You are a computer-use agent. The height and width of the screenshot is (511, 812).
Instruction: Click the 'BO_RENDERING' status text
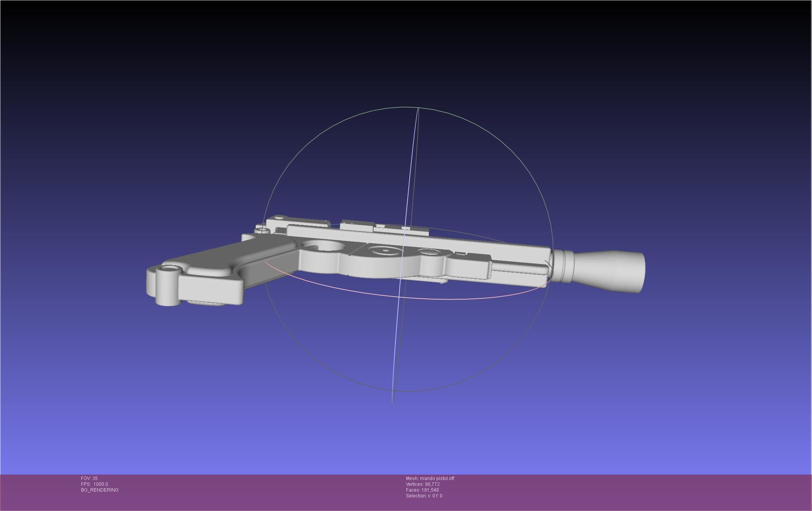click(100, 490)
